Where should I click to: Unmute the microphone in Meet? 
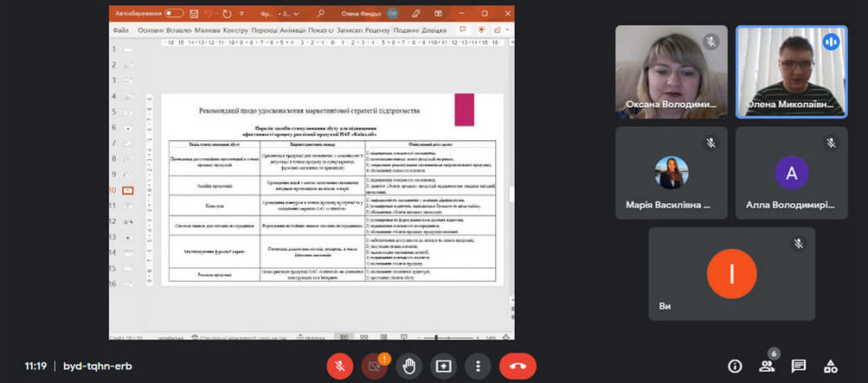pyautogui.click(x=339, y=366)
